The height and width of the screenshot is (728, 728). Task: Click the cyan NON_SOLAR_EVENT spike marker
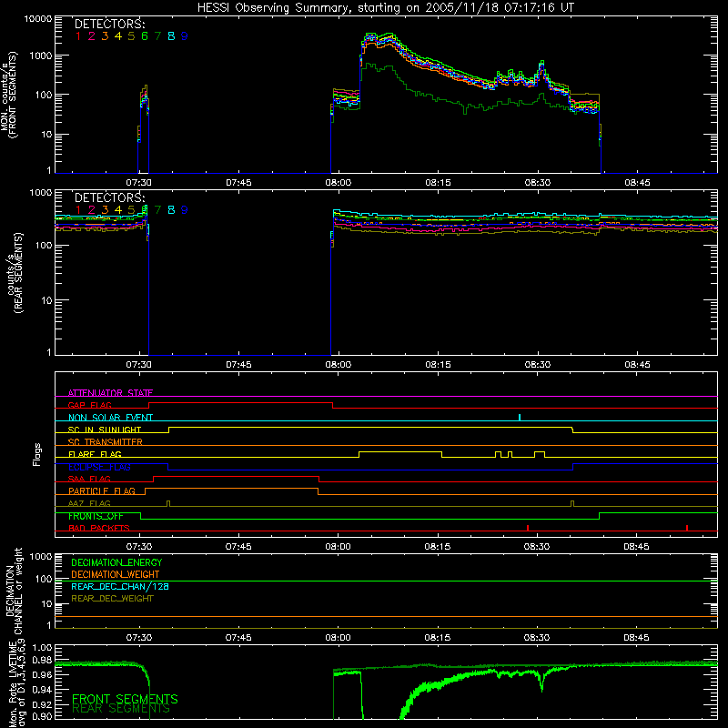519,417
